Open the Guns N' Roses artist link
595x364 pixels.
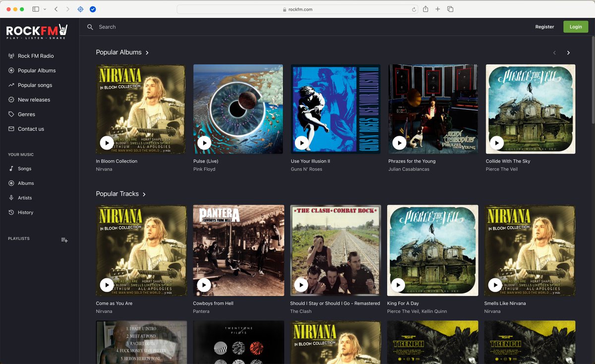306,169
